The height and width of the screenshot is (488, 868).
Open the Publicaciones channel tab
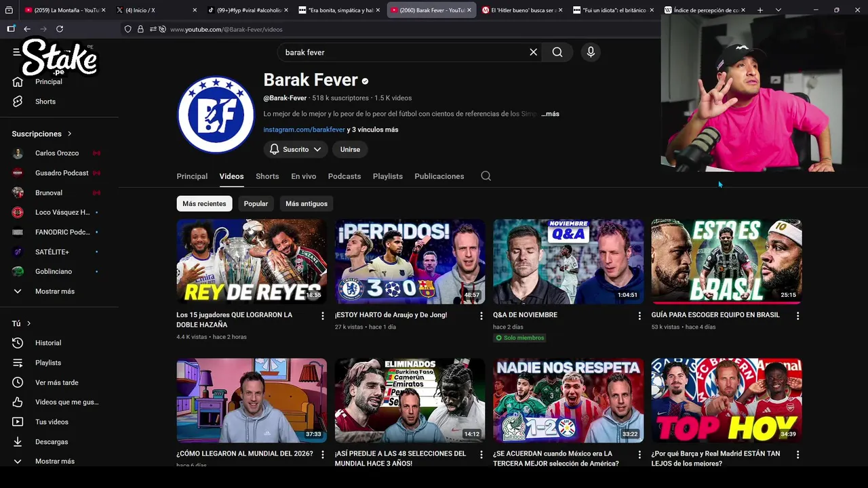[439, 176]
